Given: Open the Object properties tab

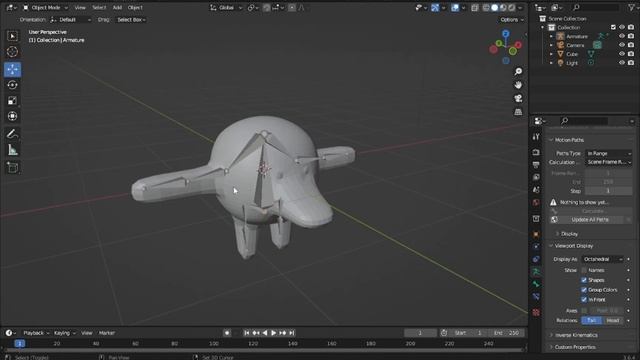Looking at the screenshot, I should tap(536, 234).
